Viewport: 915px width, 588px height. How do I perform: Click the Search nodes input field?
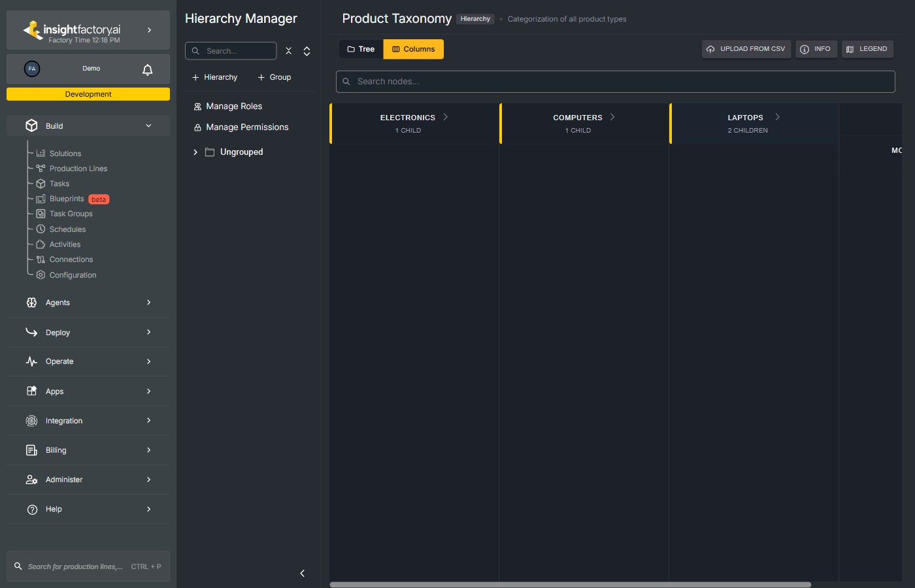(615, 82)
